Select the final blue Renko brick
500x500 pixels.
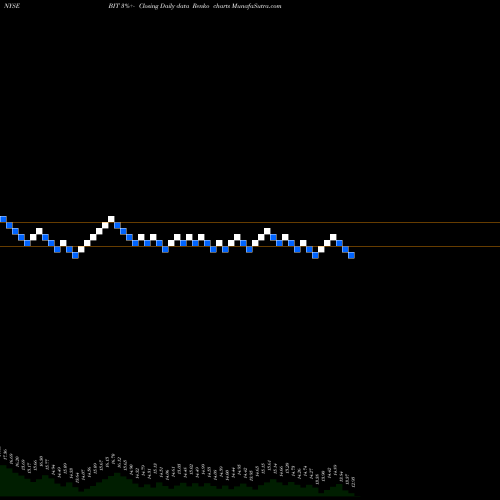tap(351, 255)
